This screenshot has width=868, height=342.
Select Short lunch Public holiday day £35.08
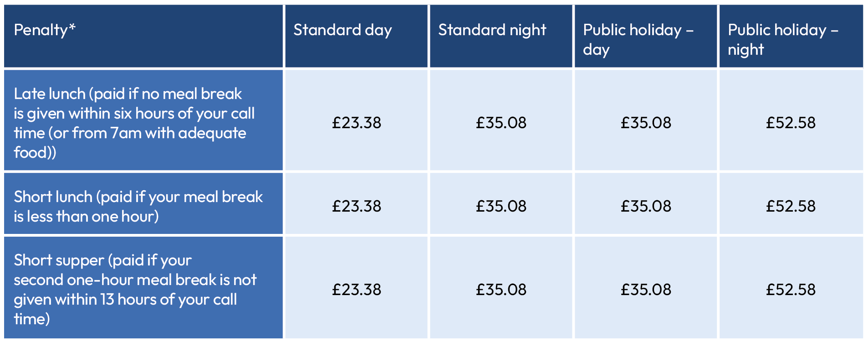646,206
